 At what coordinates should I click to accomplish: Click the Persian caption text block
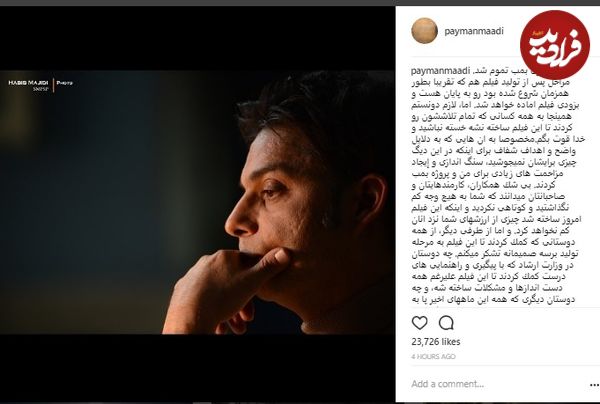click(496, 185)
